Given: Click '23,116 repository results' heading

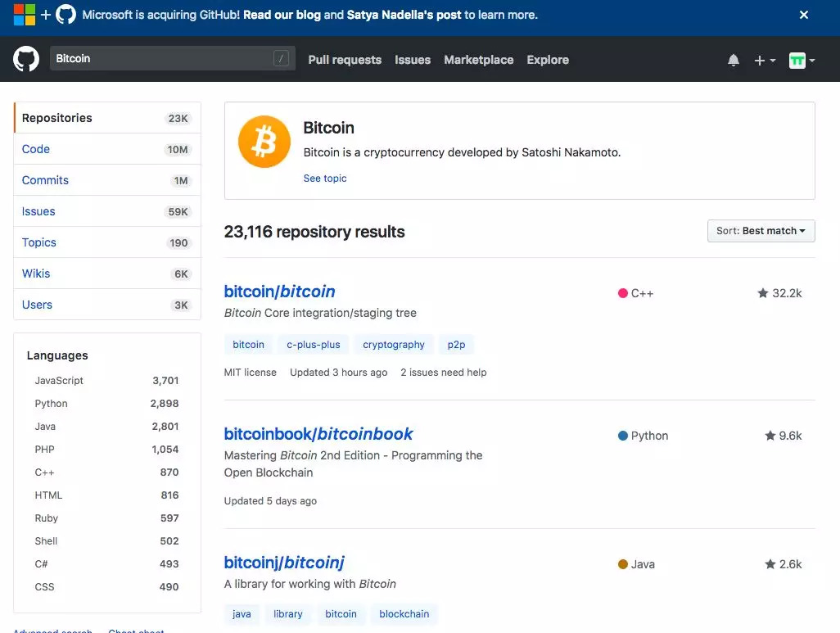Looking at the screenshot, I should 314,232.
